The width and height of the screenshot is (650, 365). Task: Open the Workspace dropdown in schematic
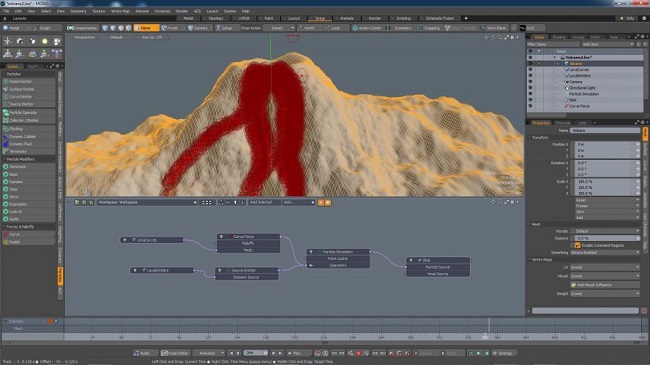(x=147, y=202)
